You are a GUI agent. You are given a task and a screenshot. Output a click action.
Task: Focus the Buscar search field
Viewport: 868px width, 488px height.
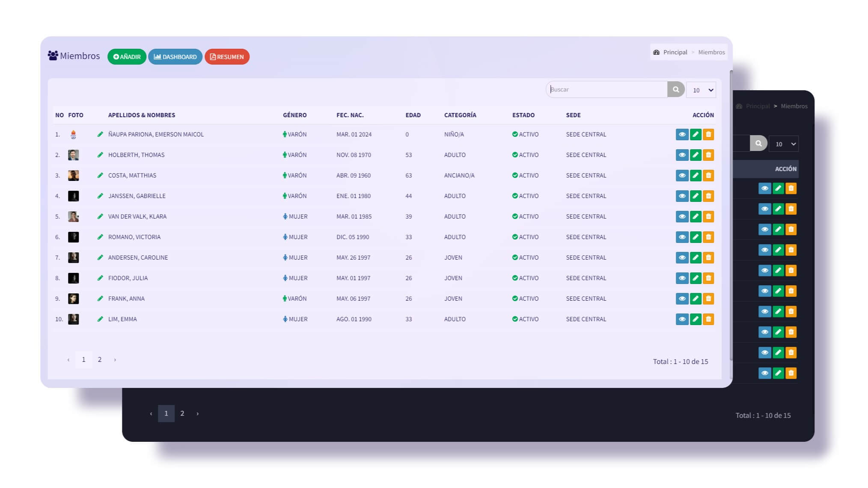coord(607,89)
